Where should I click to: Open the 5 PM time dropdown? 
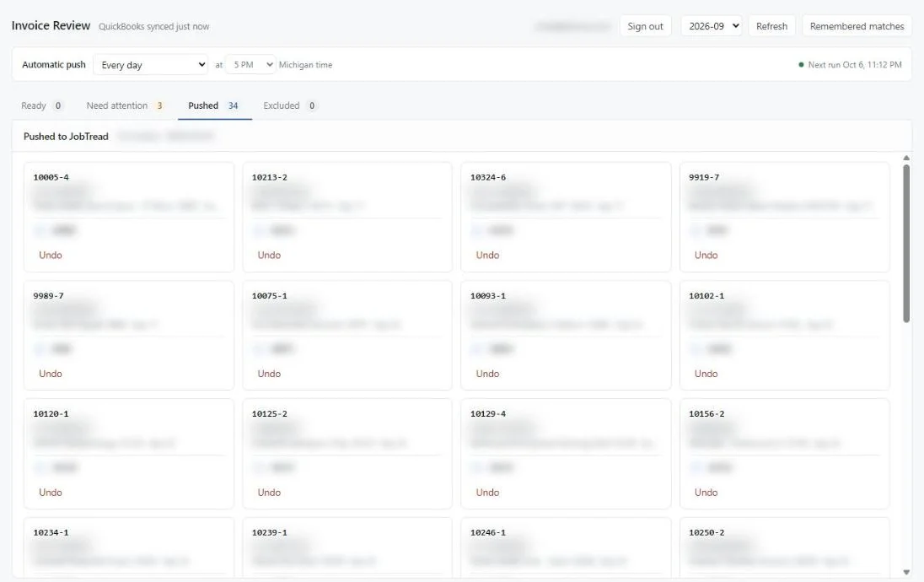pyautogui.click(x=250, y=64)
